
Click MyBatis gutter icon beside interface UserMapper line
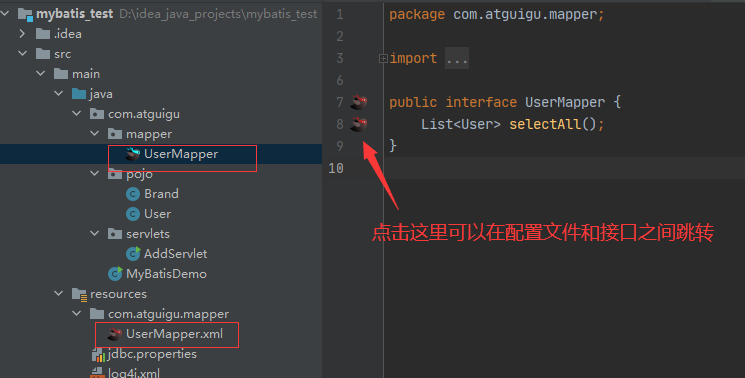(x=359, y=102)
